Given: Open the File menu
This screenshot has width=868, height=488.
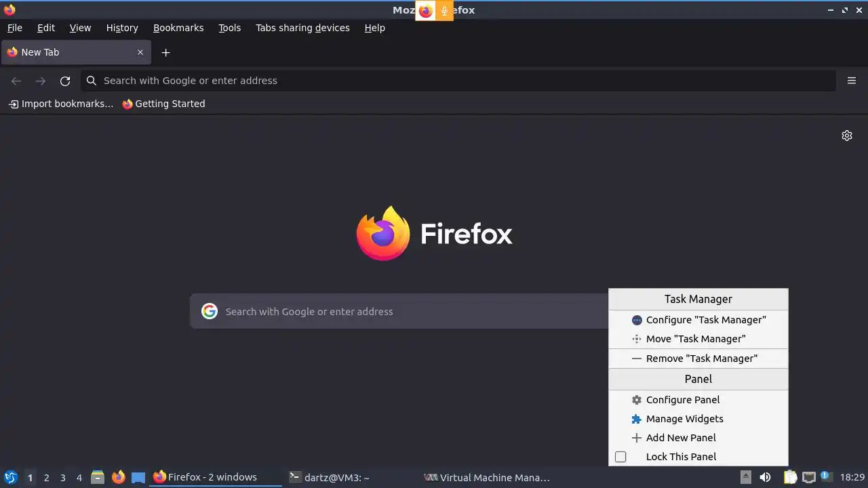Looking at the screenshot, I should (14, 28).
